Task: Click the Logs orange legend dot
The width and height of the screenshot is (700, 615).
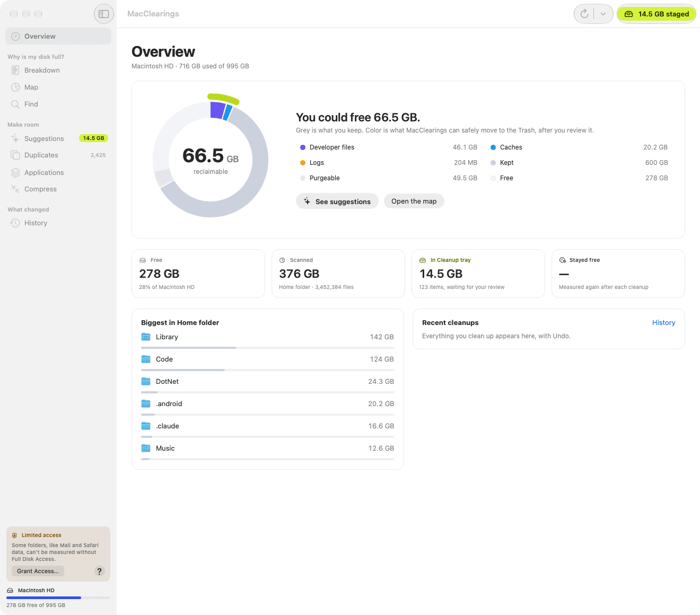Action: 303,163
